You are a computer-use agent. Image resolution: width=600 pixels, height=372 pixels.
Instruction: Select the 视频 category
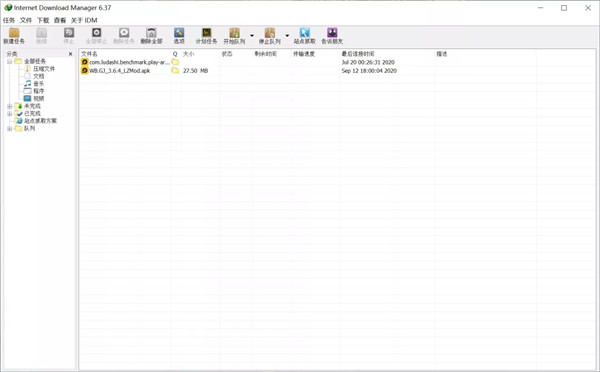tap(39, 99)
